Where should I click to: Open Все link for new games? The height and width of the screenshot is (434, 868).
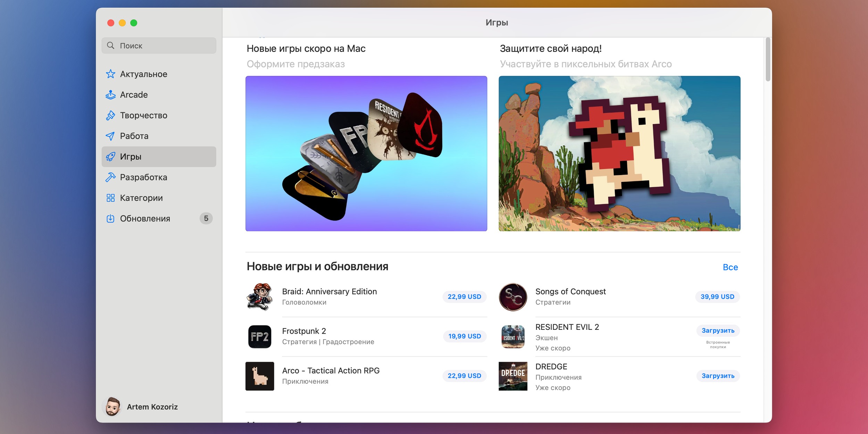pos(730,267)
